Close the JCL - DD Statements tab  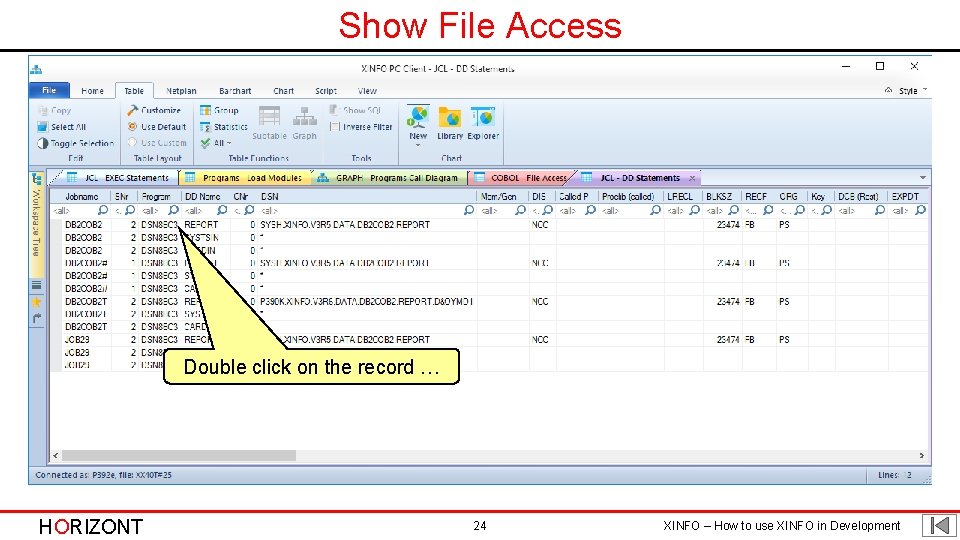(692, 178)
